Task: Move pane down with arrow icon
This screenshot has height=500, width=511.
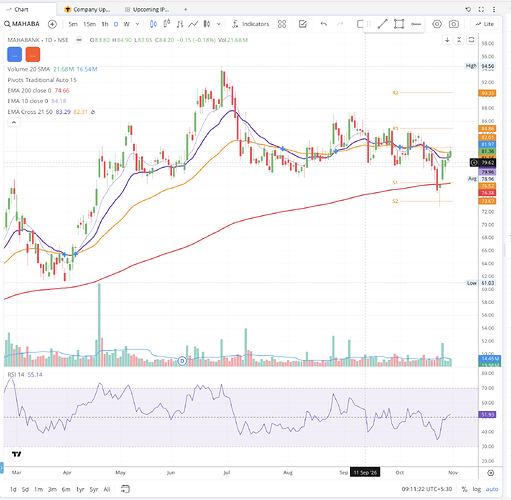Action: tap(447, 40)
